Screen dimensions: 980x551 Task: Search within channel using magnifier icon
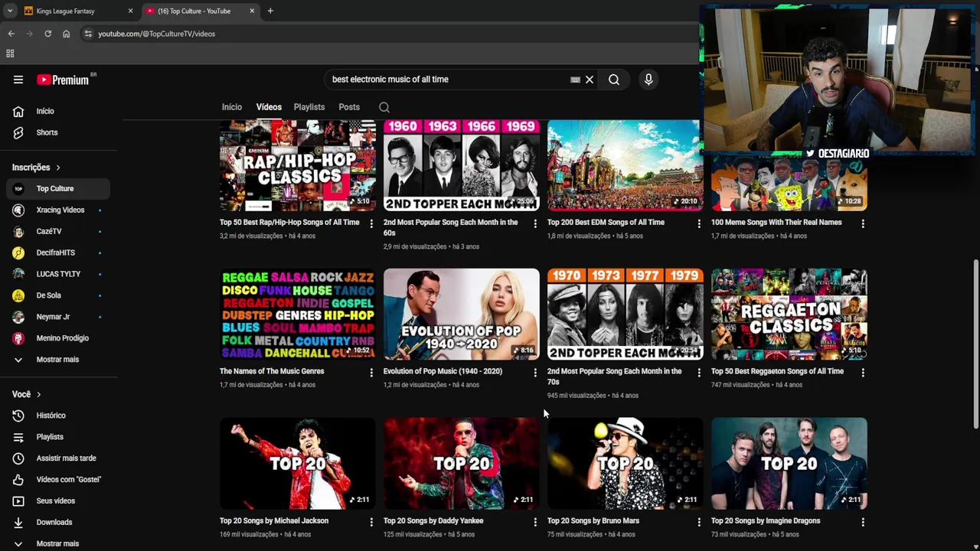384,108
